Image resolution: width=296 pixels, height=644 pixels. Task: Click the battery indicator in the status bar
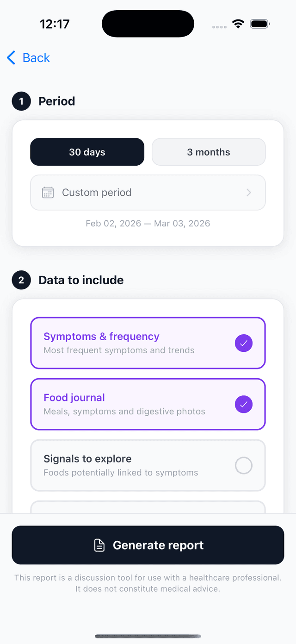click(259, 24)
